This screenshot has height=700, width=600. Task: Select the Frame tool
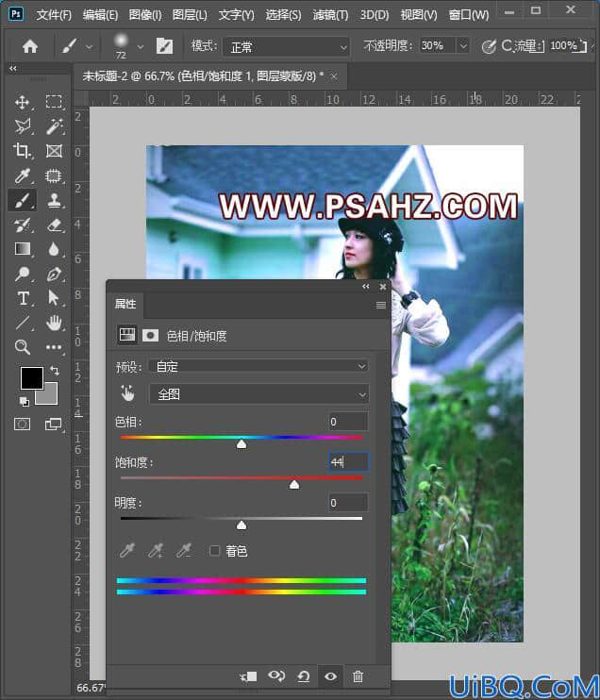pos(54,151)
